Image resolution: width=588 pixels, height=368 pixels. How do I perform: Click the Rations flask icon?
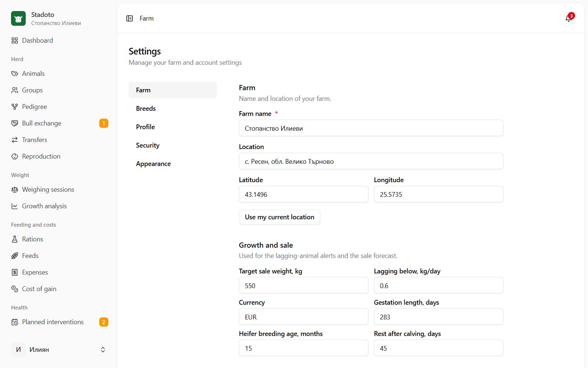[x=15, y=239]
